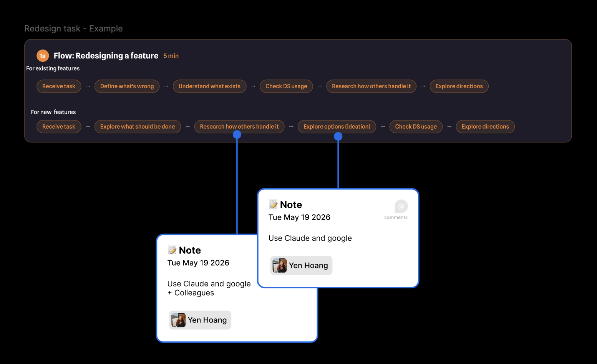Click Check DS usage in the existing features row
597x364 pixels.
coord(286,86)
